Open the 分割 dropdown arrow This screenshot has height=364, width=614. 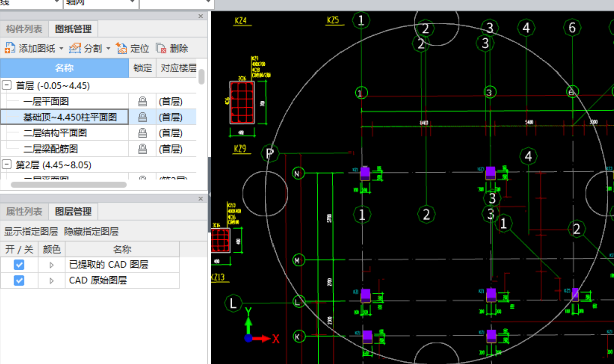[108, 49]
